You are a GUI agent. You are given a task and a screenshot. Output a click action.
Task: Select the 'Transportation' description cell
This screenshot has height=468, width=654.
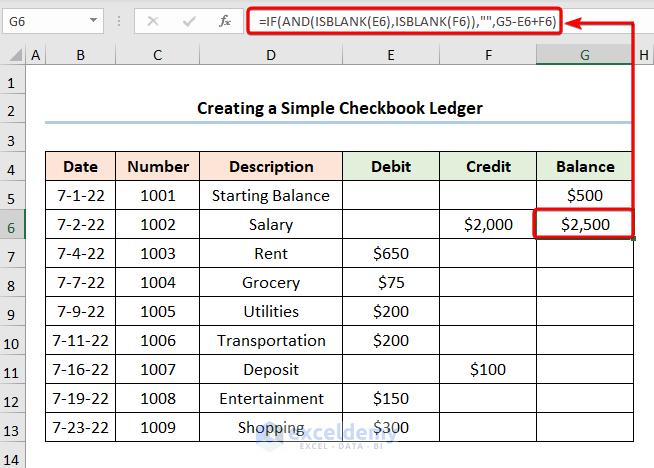coord(271,340)
